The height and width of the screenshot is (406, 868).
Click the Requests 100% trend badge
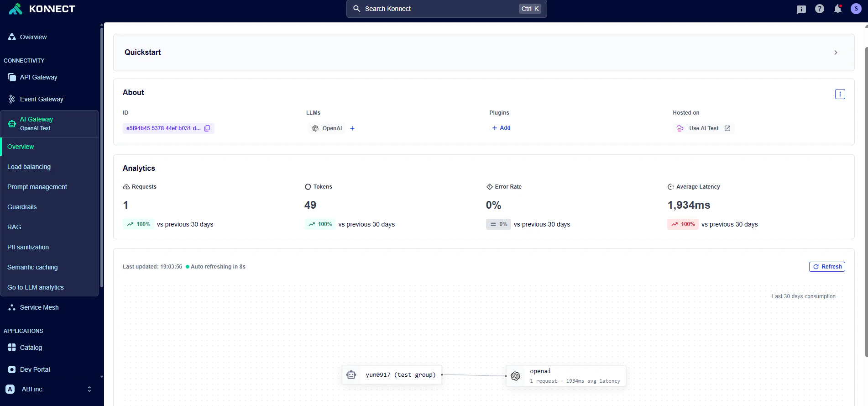(138, 224)
